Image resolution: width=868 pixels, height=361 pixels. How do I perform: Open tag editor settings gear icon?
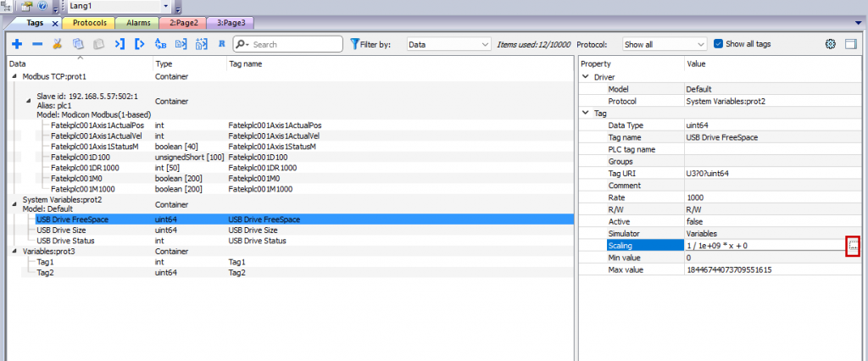[831, 44]
